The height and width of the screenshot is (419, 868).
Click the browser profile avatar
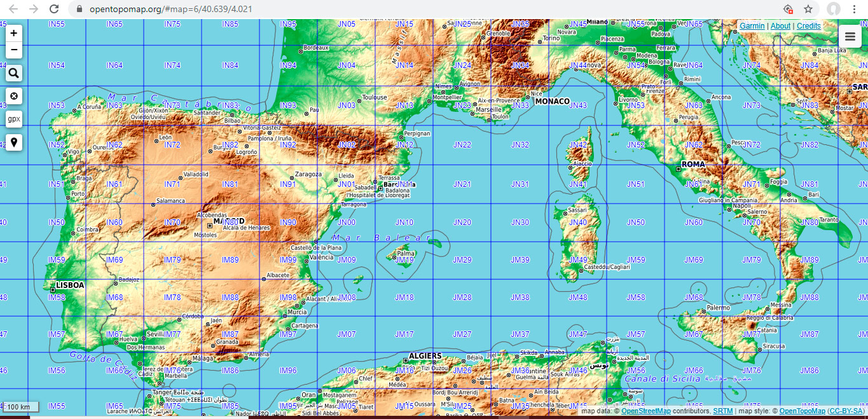[833, 9]
